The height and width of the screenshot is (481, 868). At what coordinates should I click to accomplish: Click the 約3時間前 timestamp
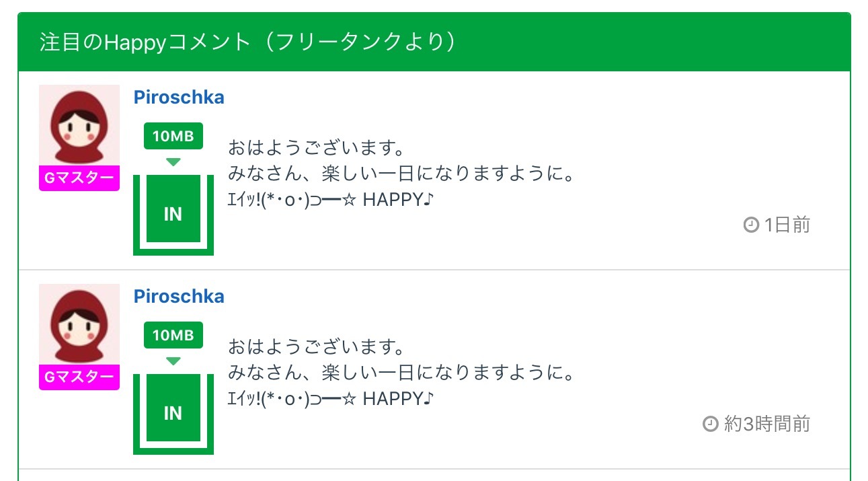point(766,424)
